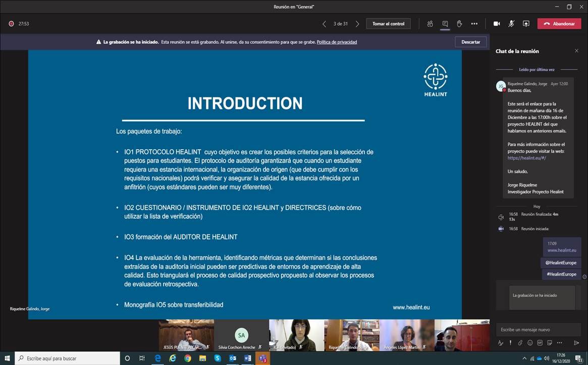Image resolution: width=588 pixels, height=365 pixels.
Task: Close the 'Chat de la reunión' panel
Action: pos(576,51)
